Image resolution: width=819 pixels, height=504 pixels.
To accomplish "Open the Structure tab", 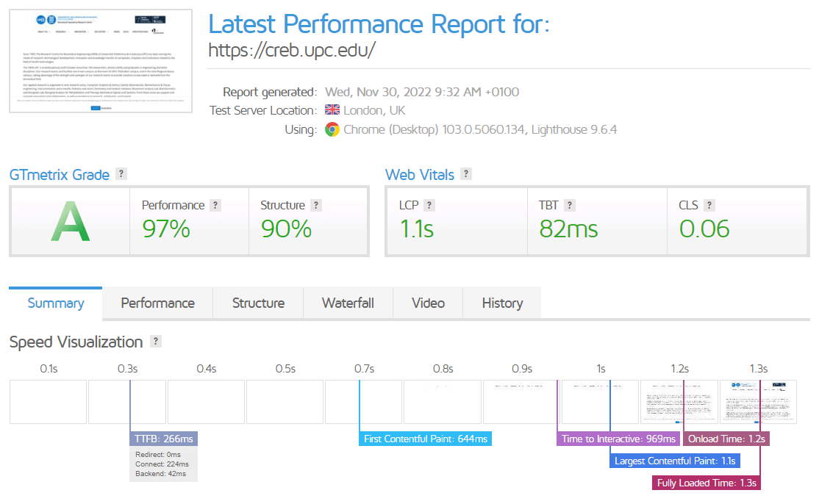I will click(258, 303).
